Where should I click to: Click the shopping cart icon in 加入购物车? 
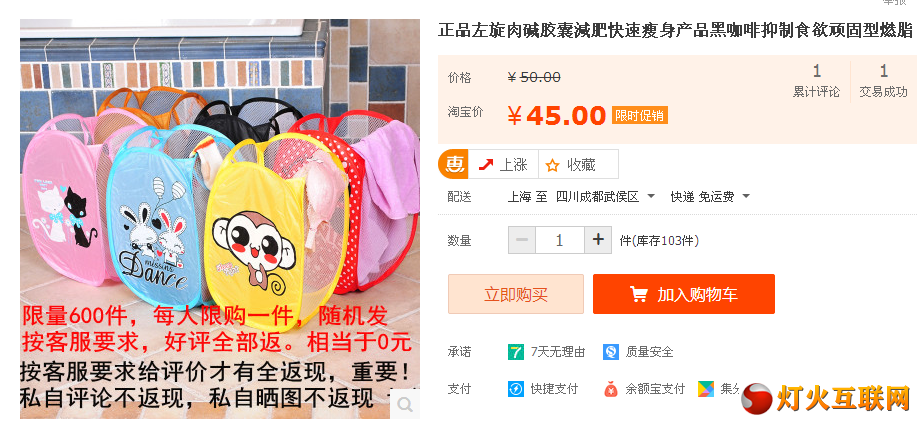(x=638, y=294)
